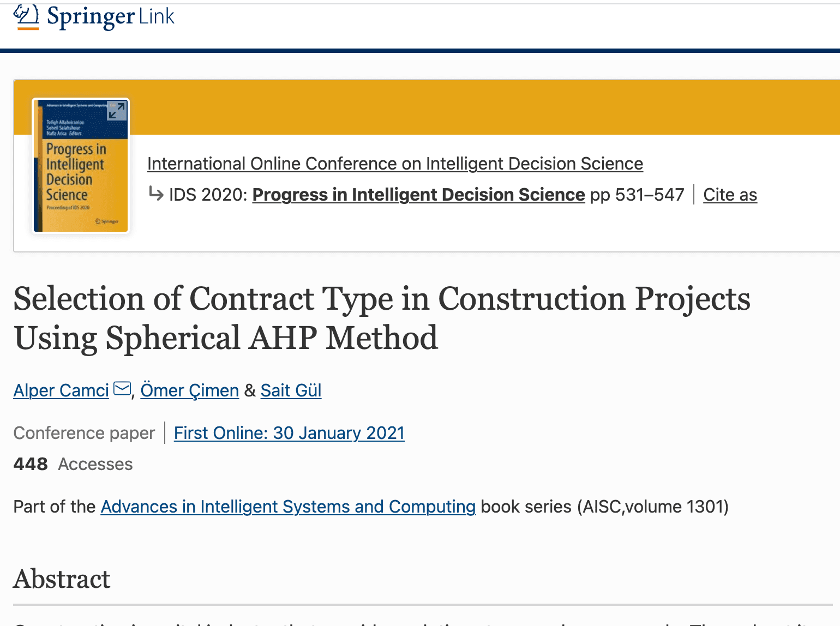The width and height of the screenshot is (840, 626).
Task: Open the International Online Conference on Intelligent Decision Science link
Action: 395,163
